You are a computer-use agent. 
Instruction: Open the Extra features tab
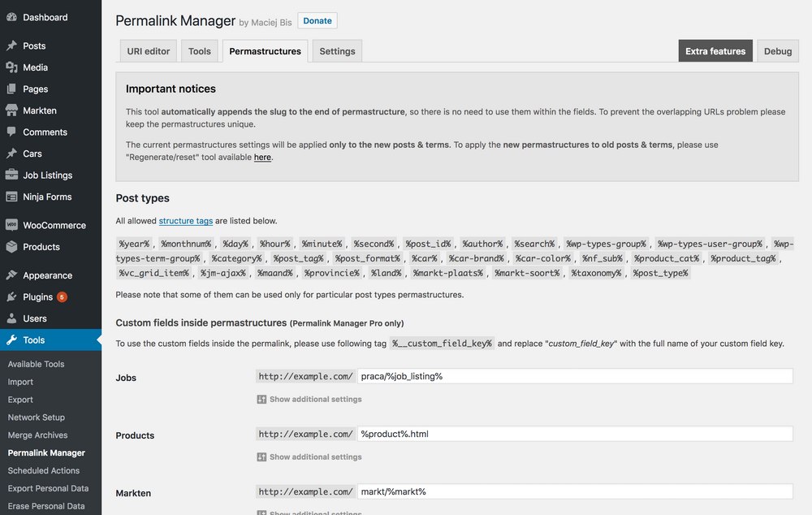pyautogui.click(x=715, y=51)
